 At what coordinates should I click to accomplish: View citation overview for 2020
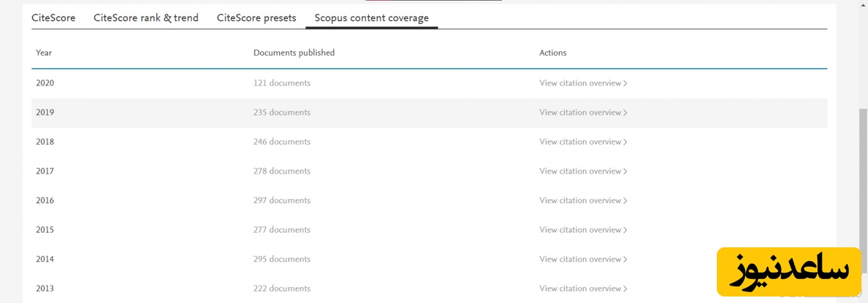pyautogui.click(x=583, y=83)
